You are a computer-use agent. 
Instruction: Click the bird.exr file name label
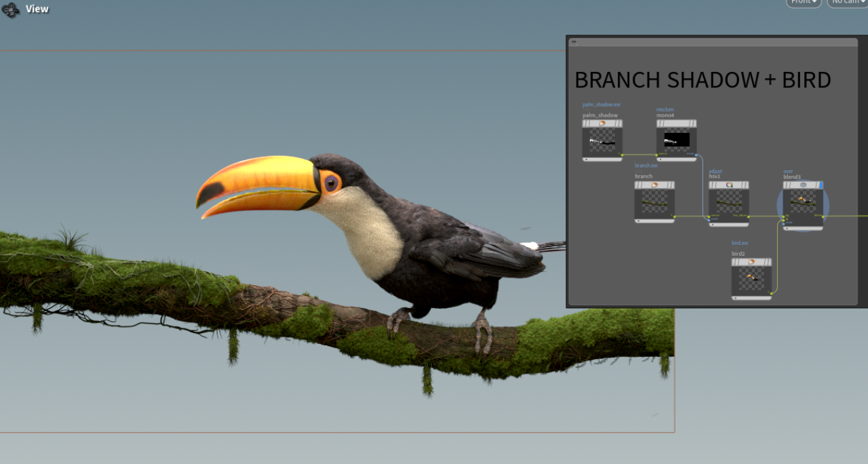[740, 243]
